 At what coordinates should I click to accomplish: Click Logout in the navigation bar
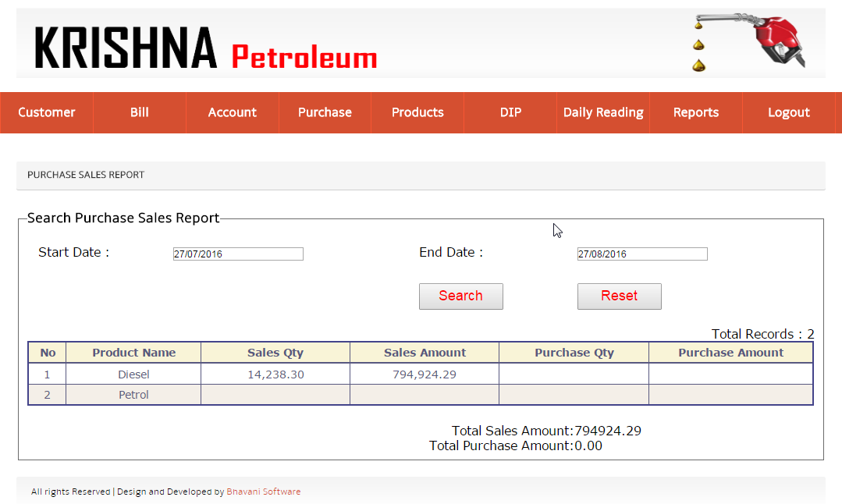click(789, 112)
